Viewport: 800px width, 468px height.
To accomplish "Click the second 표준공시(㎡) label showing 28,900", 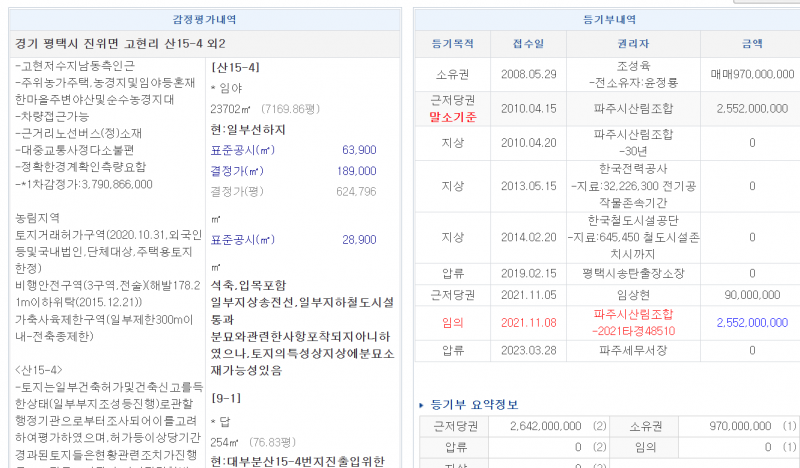I will [242, 240].
